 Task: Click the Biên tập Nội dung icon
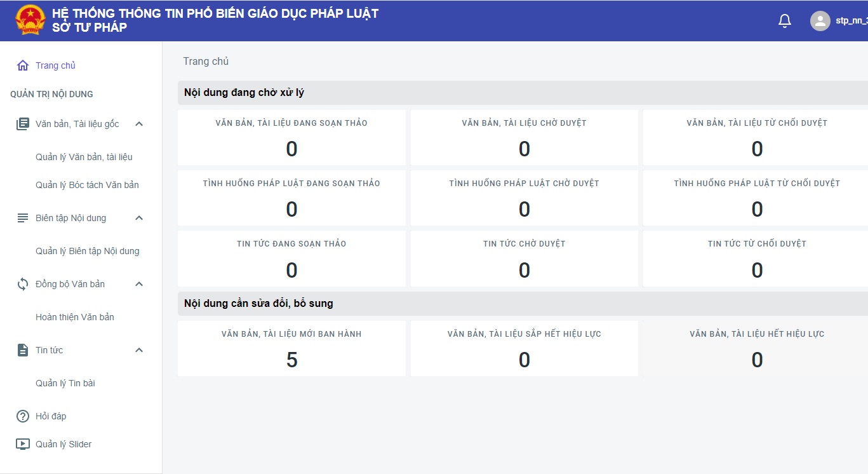(23, 218)
